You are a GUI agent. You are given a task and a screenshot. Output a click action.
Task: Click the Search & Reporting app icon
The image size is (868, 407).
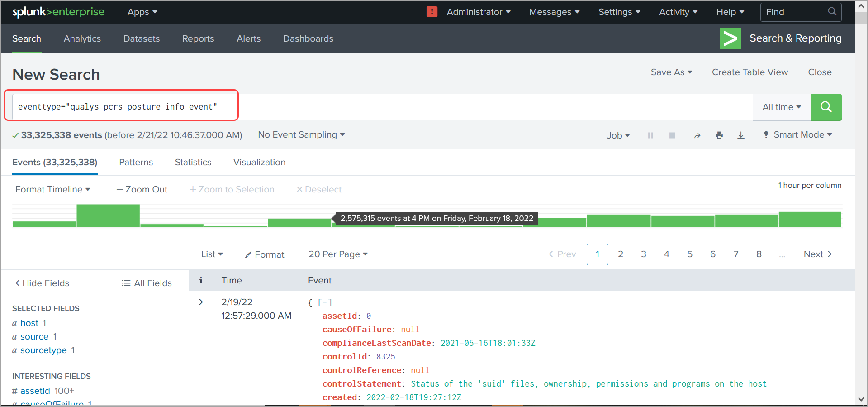click(x=730, y=38)
